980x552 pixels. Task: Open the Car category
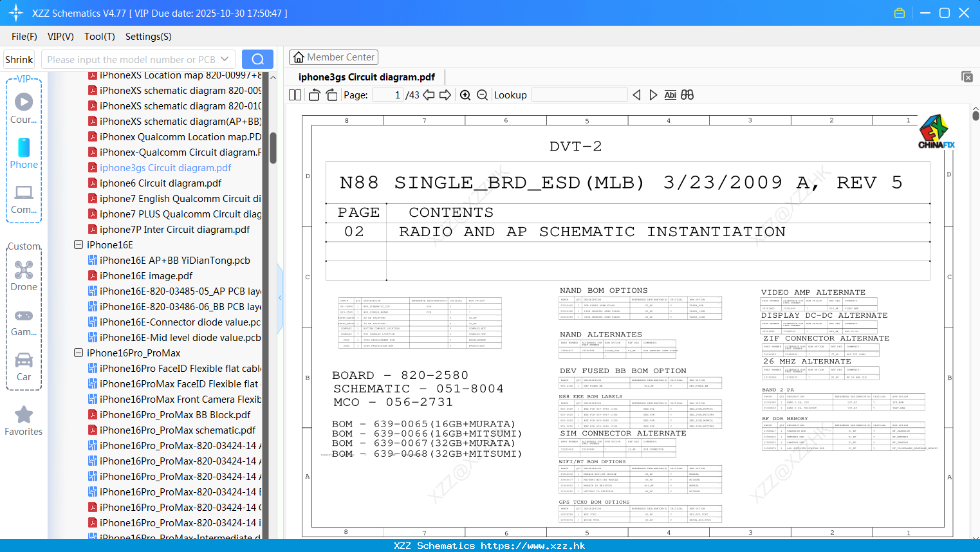click(x=24, y=367)
